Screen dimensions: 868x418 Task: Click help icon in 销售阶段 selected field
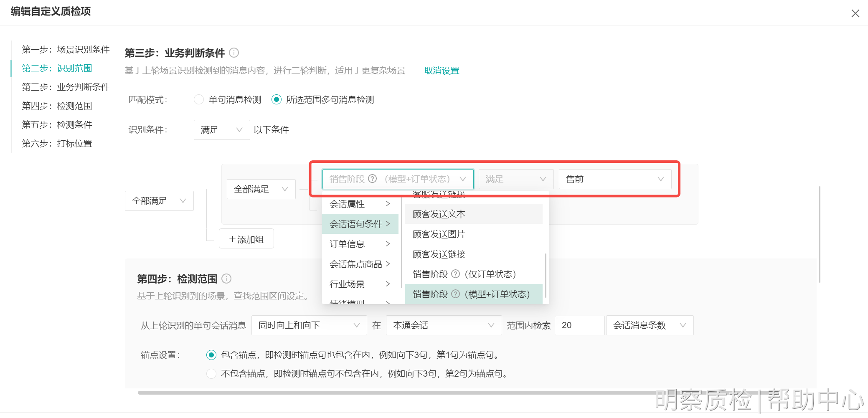(372, 179)
